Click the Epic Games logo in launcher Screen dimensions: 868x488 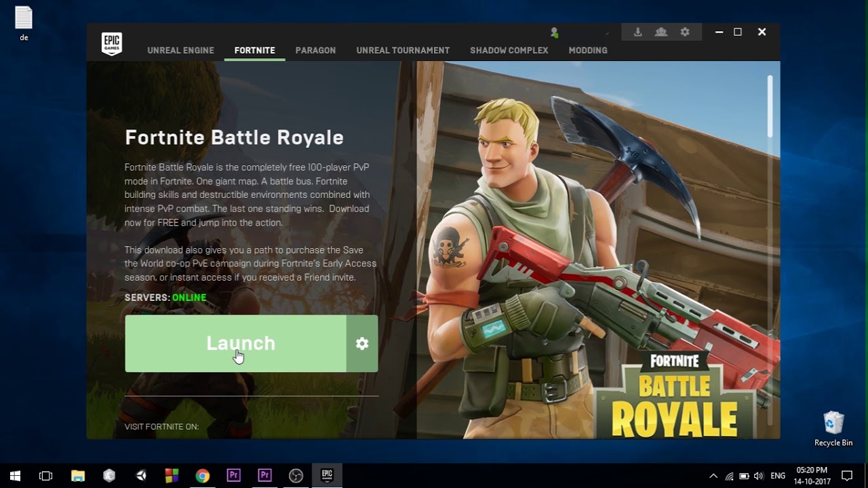coord(111,43)
